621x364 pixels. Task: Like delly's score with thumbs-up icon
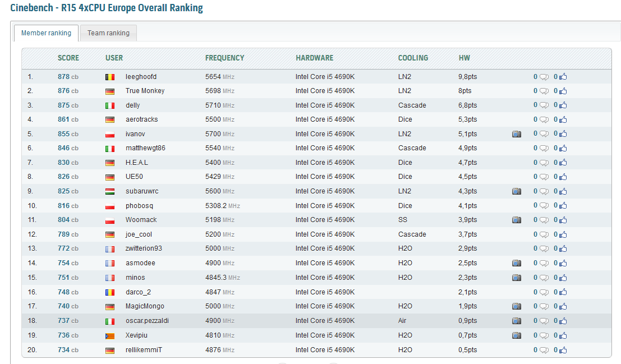[x=563, y=105]
